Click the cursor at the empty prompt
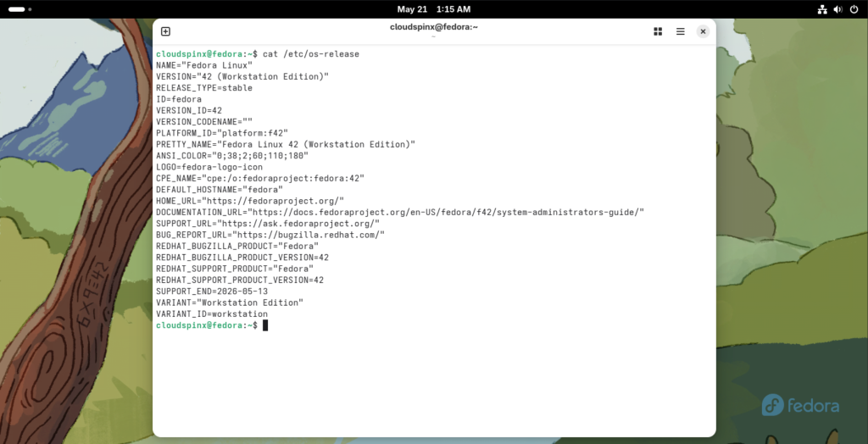 point(265,325)
